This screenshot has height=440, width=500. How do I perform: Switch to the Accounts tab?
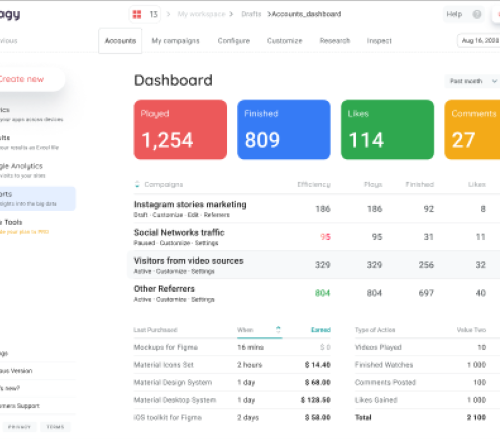(120, 41)
